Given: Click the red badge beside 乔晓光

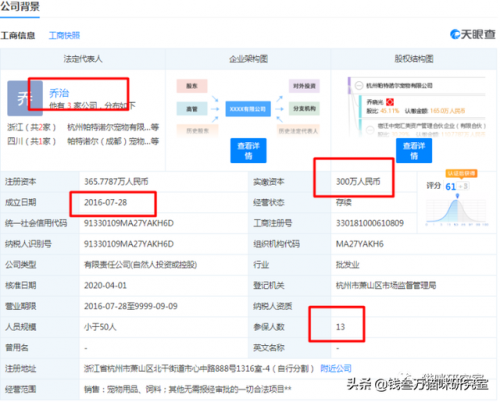Looking at the screenshot, I should (390, 102).
